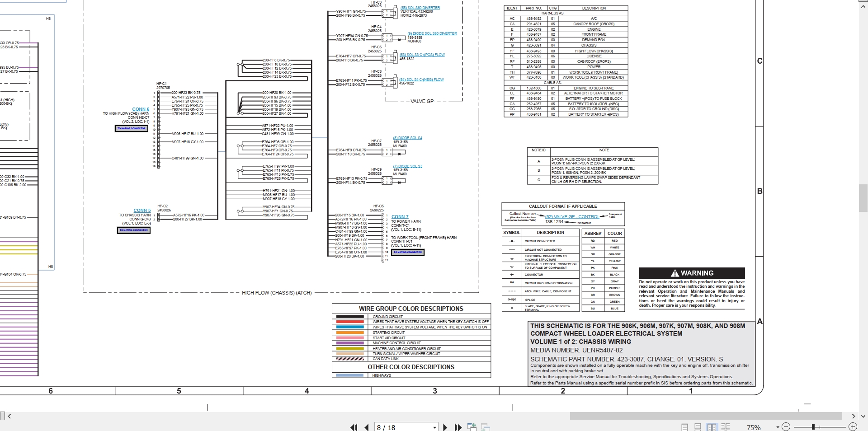Click TO MATING CONNECTOR button under CONN 5
The image size is (868, 431).
(133, 230)
